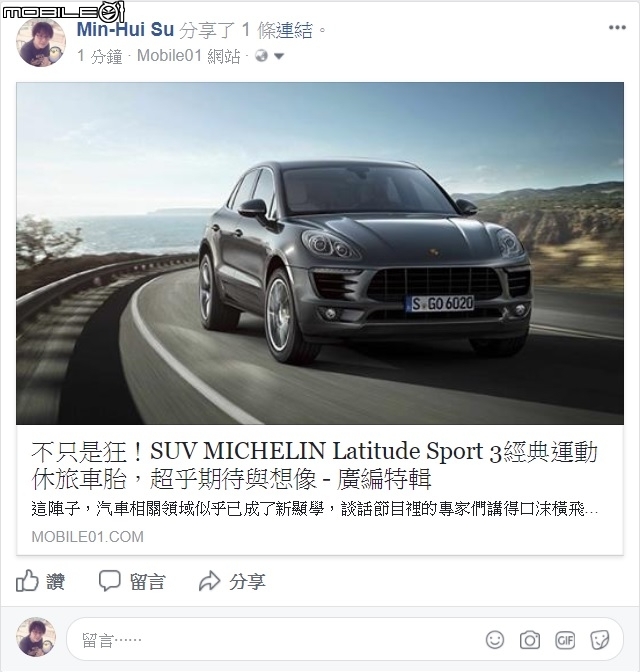
Task: Click the share arrow icon
Action: 209,581
